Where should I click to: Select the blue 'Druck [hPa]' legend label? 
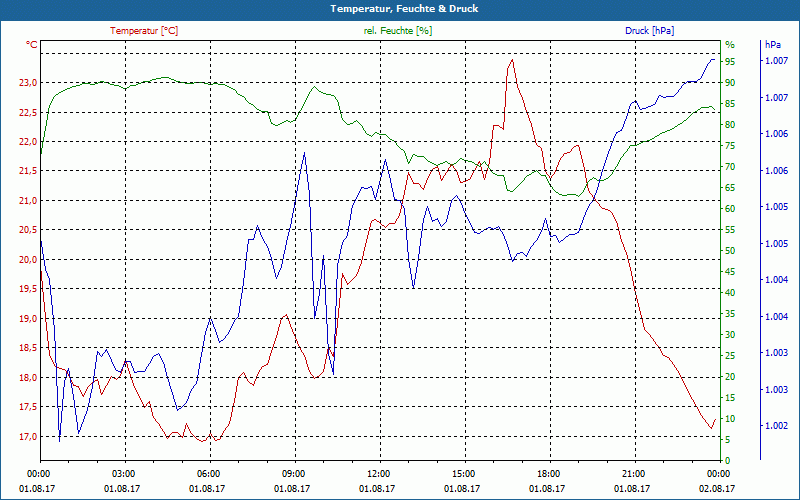point(649,31)
